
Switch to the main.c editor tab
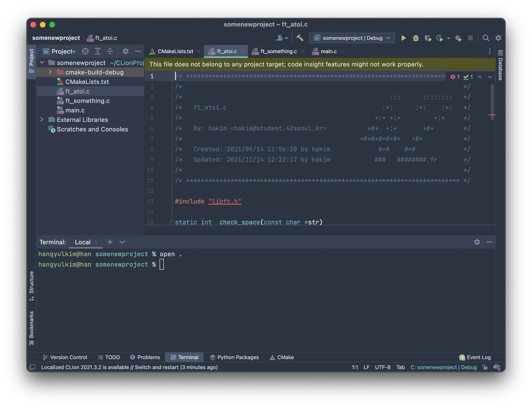point(328,51)
